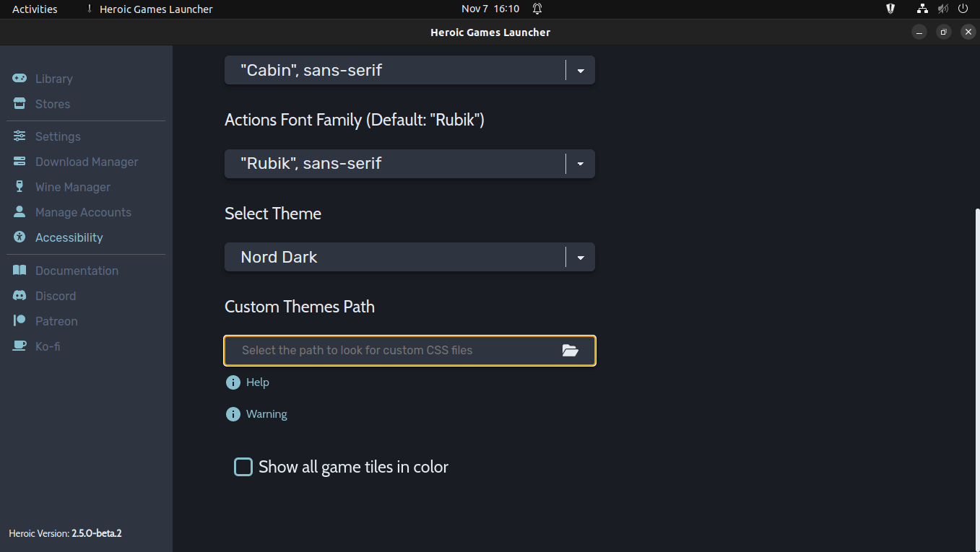This screenshot has height=552, width=980.
Task: Click the Help info icon
Action: (232, 382)
